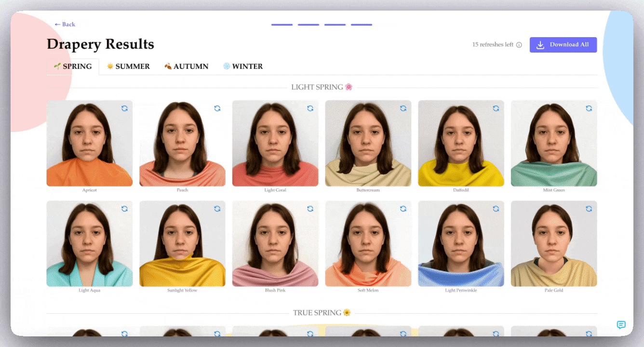Open the Autumn season tab
This screenshot has width=644, height=347.
click(186, 67)
